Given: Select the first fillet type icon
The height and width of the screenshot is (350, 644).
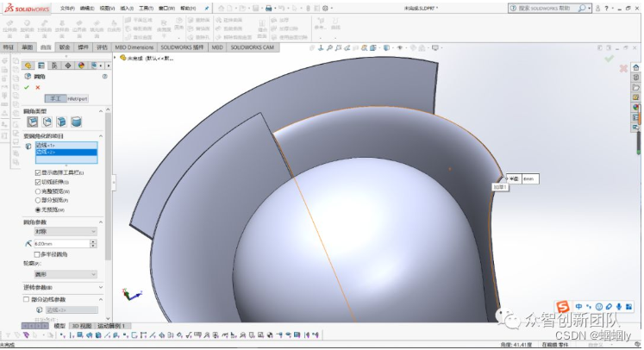Looking at the screenshot, I should click(32, 122).
